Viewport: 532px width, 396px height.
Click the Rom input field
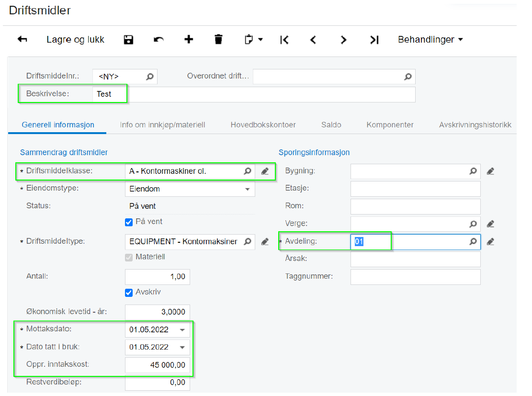(x=415, y=206)
